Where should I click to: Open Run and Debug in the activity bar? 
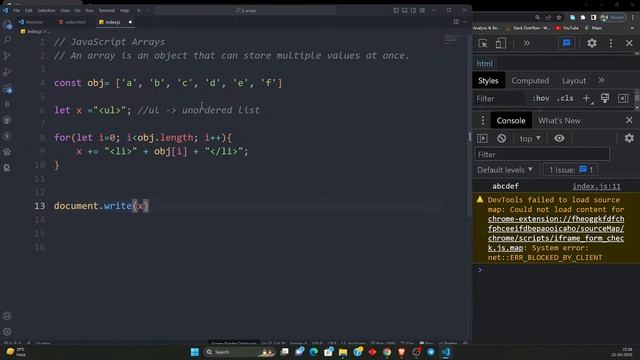tap(7, 72)
